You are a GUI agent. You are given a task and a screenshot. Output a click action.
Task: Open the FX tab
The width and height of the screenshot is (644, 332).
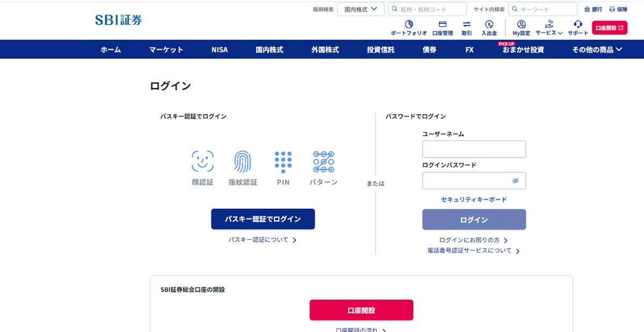pos(469,49)
